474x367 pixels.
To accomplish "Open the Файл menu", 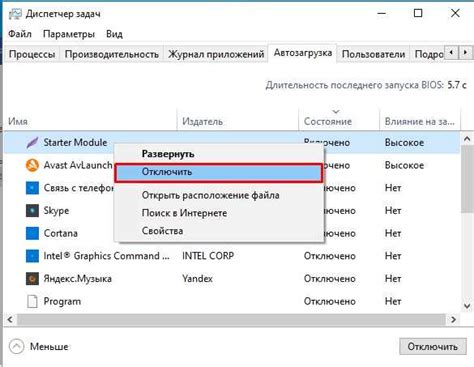I will pyautogui.click(x=20, y=34).
